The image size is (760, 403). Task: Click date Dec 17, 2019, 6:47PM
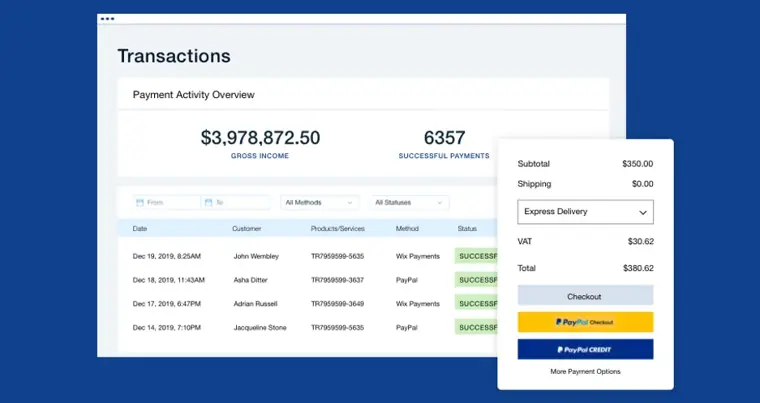(167, 304)
